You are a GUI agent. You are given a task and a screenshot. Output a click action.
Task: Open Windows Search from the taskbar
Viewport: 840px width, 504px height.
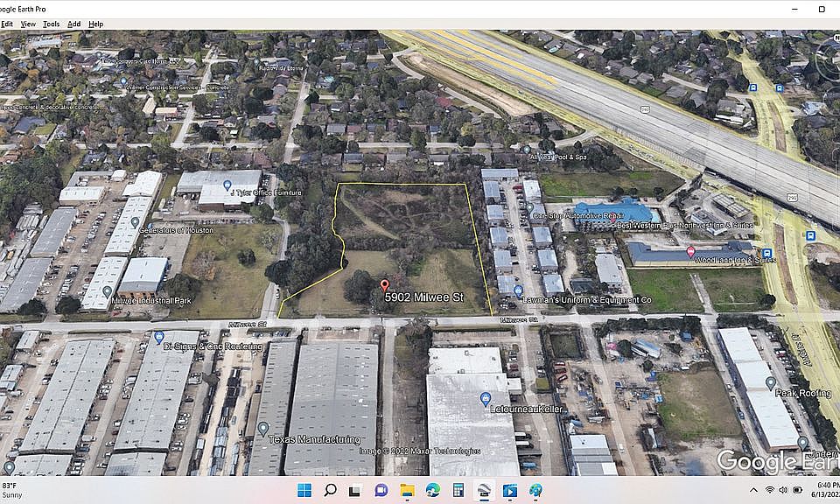click(330, 490)
